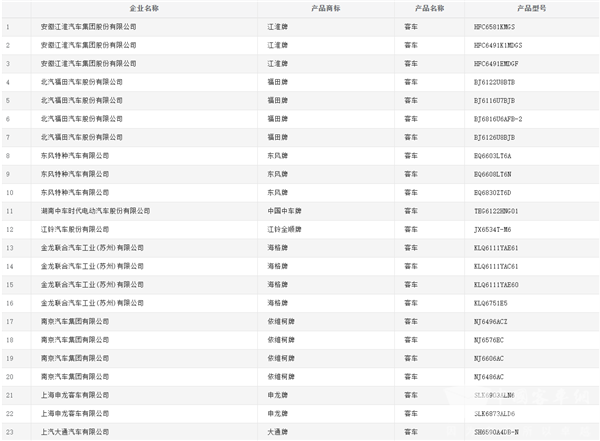This screenshot has width=600, height=441.
Task: Click the 产品型号 column header
Action: tap(533, 7)
